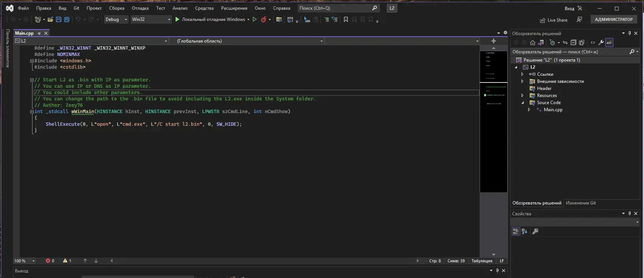The height and width of the screenshot is (278, 644).
Task: Open the Отладка menu
Action: 140,8
